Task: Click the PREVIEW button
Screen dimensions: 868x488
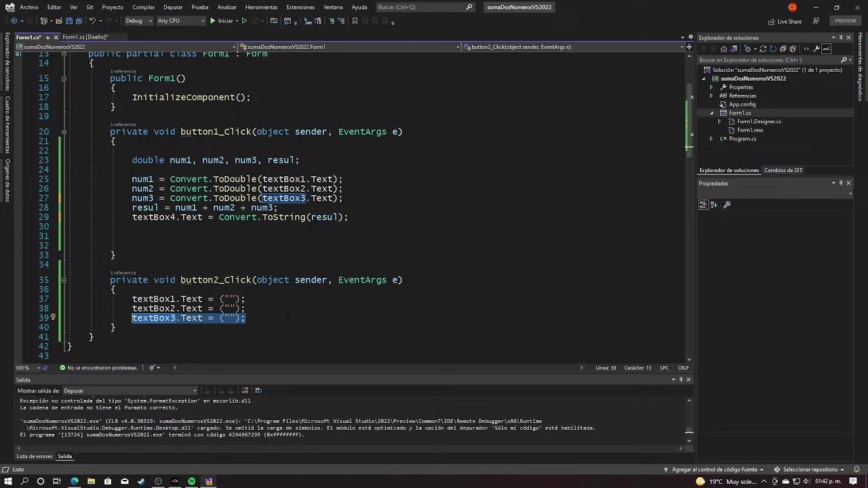Action: click(x=846, y=21)
